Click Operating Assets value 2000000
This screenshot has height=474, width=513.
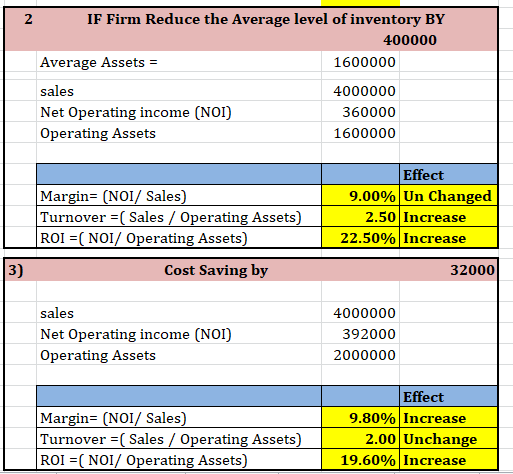click(364, 355)
